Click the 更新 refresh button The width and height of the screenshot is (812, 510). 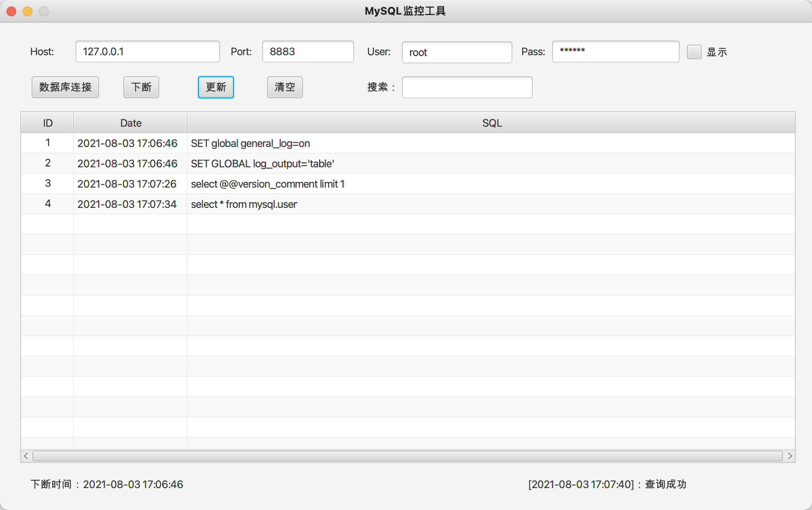click(216, 87)
